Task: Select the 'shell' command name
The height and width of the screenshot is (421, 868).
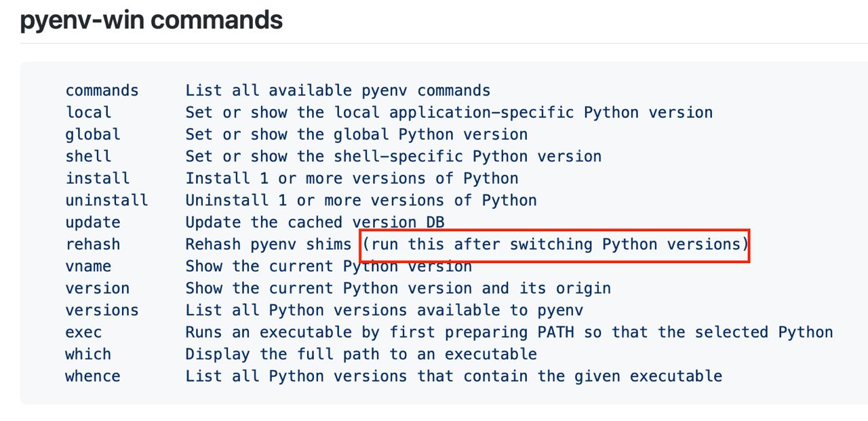Action: click(88, 157)
